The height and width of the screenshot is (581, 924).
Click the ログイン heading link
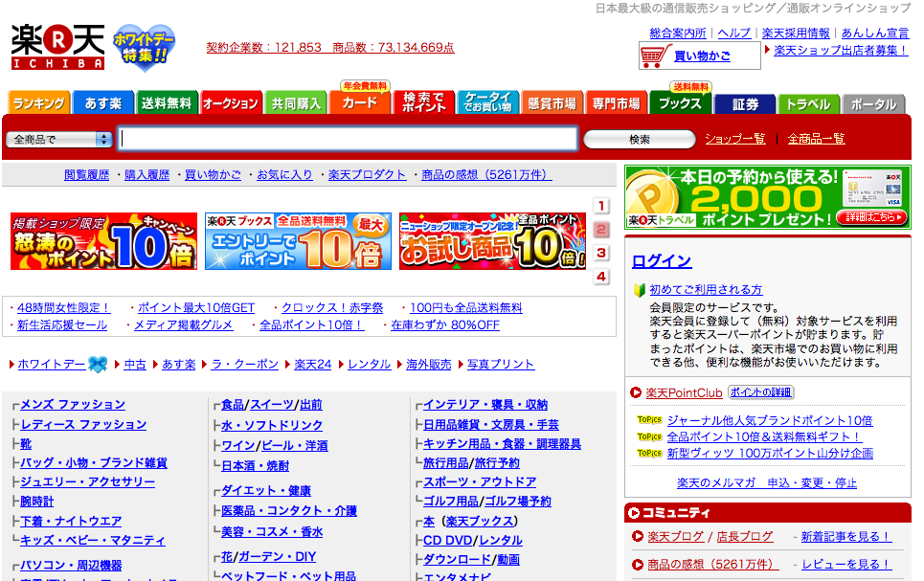coord(662,261)
